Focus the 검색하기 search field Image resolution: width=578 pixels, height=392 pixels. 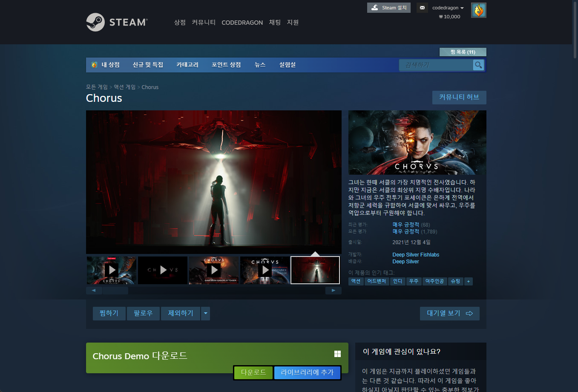[436, 65]
